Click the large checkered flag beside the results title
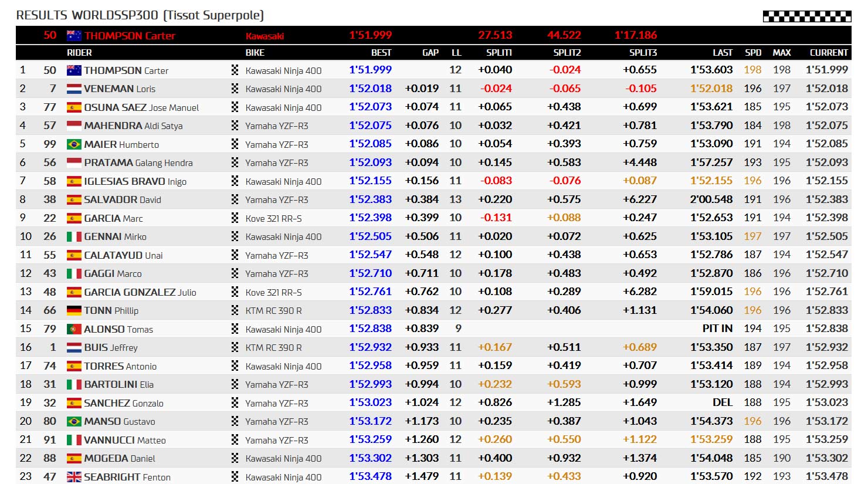The image size is (868, 484). pos(806,16)
